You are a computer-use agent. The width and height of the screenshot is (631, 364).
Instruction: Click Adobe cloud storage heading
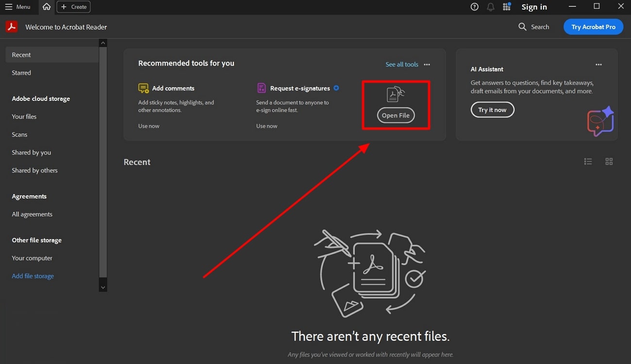click(41, 99)
